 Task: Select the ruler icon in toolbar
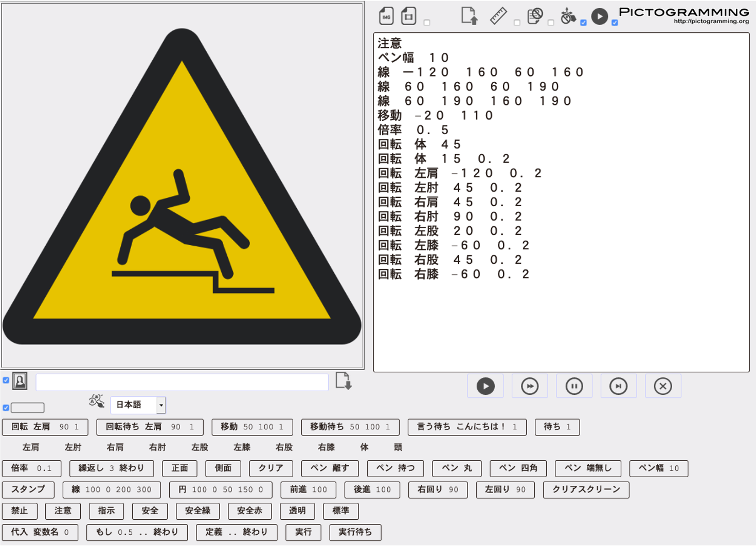pos(498,16)
